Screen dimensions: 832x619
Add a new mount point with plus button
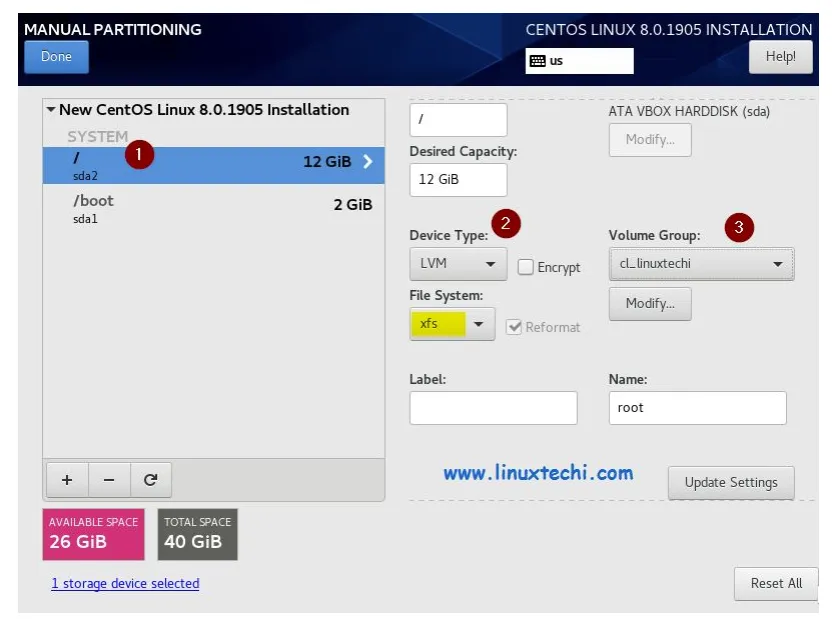click(x=67, y=480)
